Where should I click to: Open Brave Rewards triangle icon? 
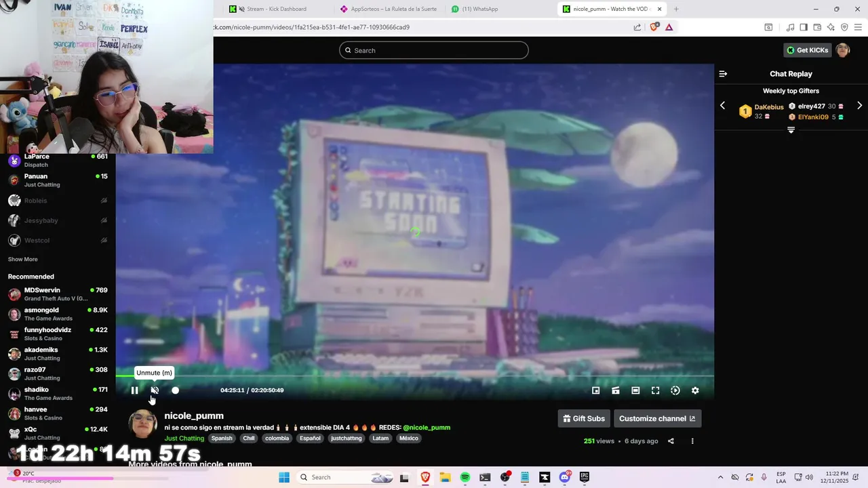tap(669, 27)
